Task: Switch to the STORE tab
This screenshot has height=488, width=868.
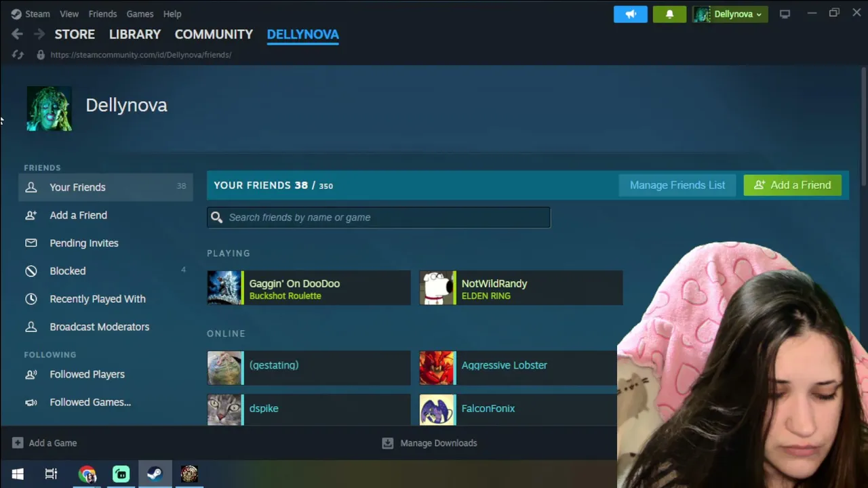Action: point(75,34)
